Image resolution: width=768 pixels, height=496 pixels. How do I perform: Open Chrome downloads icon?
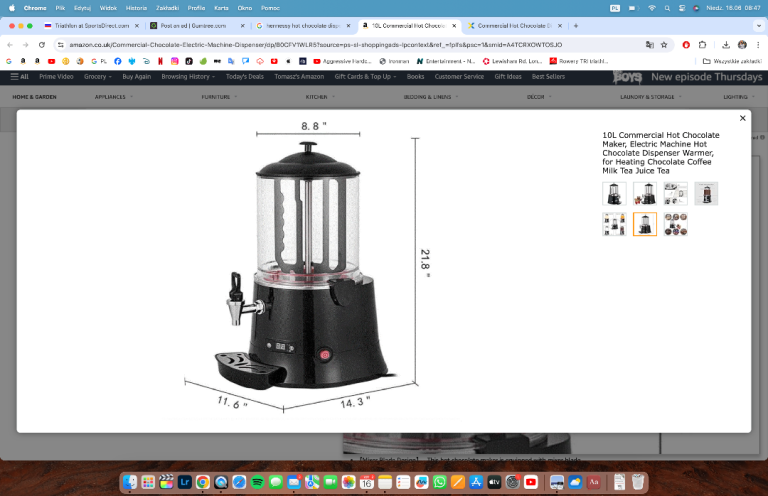pyautogui.click(x=726, y=45)
